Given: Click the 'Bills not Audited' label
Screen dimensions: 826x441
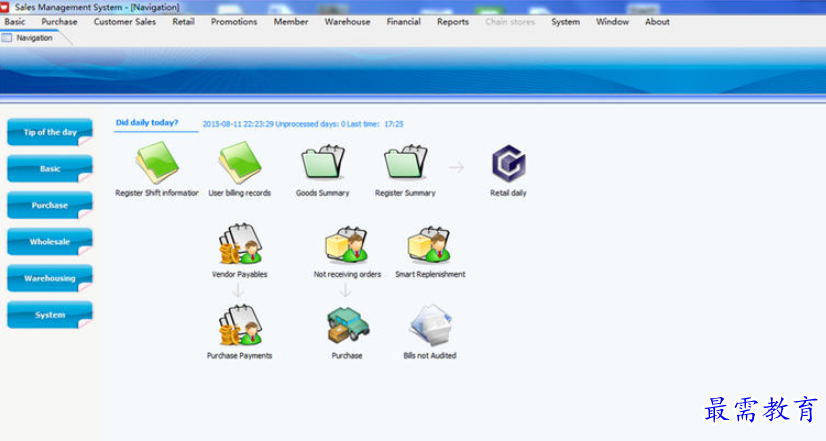Looking at the screenshot, I should 430,356.
